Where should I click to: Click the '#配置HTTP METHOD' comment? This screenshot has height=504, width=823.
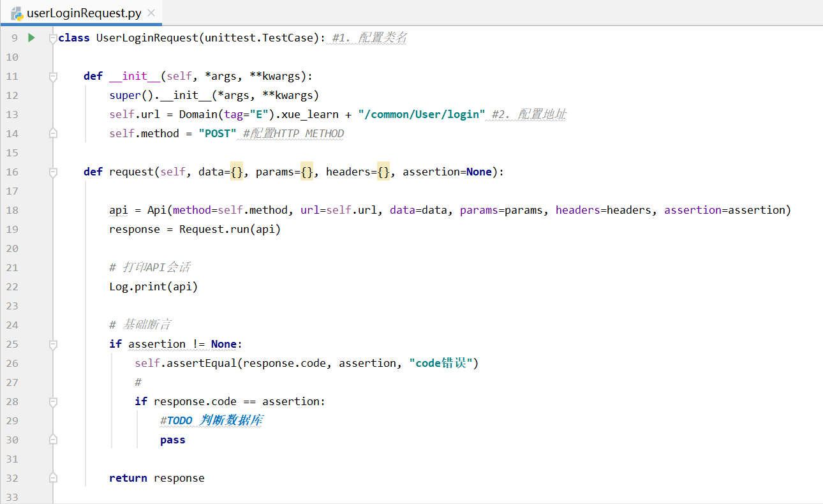click(x=293, y=133)
